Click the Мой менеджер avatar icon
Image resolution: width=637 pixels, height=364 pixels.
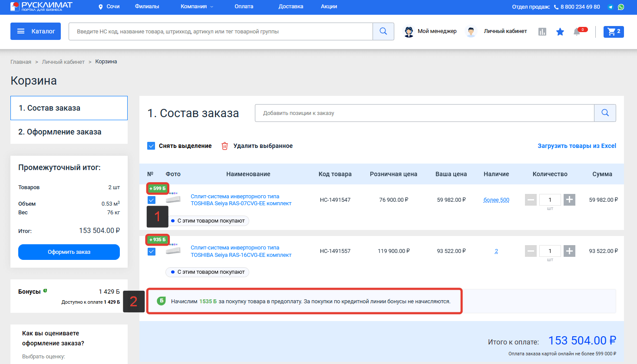coord(409,32)
